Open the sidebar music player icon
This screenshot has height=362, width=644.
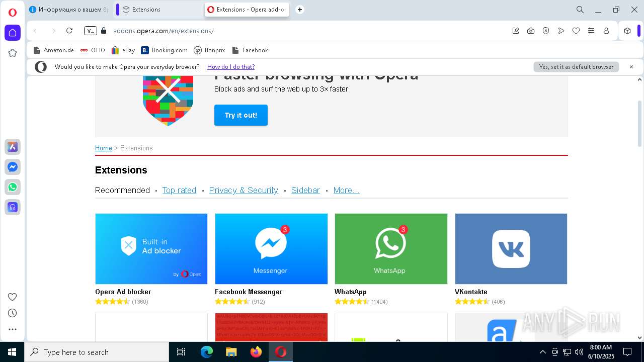(13, 207)
